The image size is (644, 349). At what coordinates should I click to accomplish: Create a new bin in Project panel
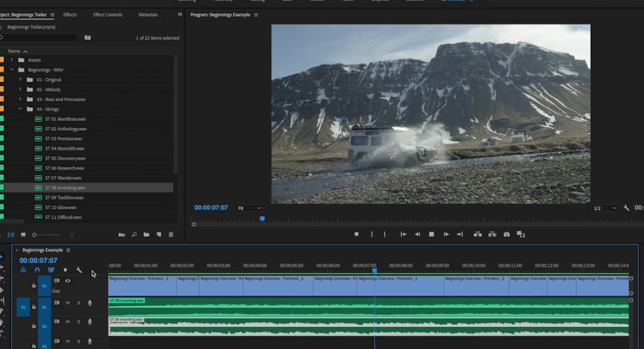tap(146, 235)
